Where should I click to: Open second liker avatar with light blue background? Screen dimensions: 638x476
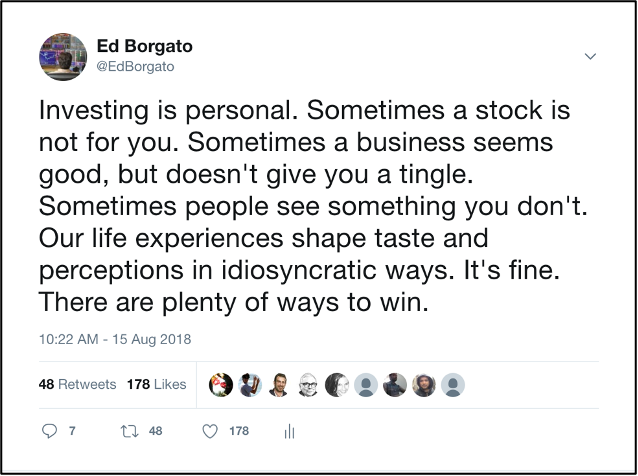click(x=250, y=385)
